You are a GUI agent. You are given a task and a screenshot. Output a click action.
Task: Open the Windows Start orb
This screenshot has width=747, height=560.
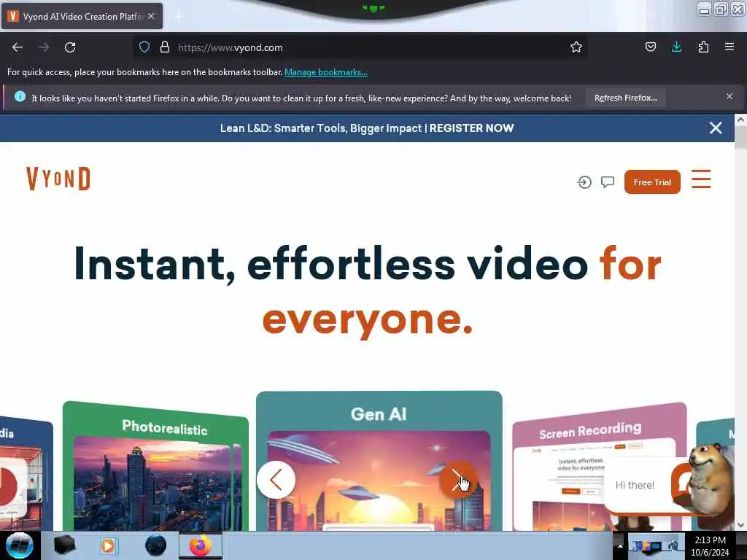[20, 545]
